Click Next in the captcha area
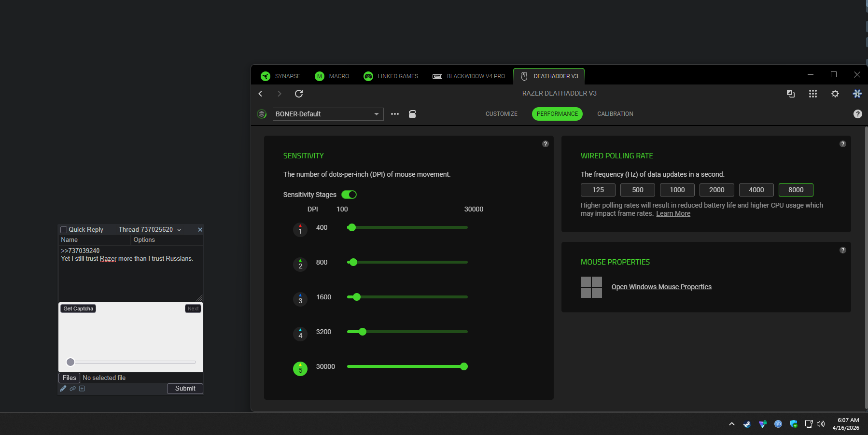 193,309
